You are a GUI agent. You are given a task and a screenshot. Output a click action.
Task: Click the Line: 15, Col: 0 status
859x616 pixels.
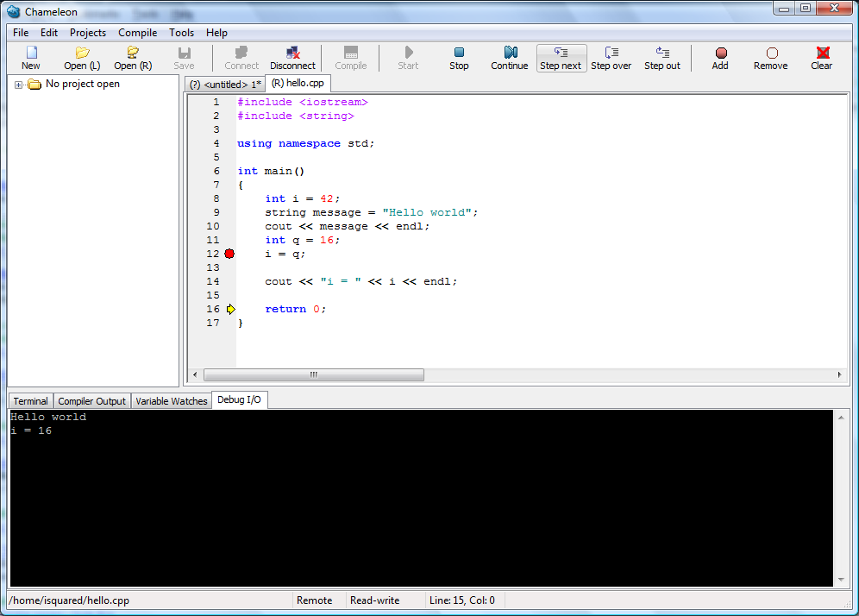coord(461,600)
